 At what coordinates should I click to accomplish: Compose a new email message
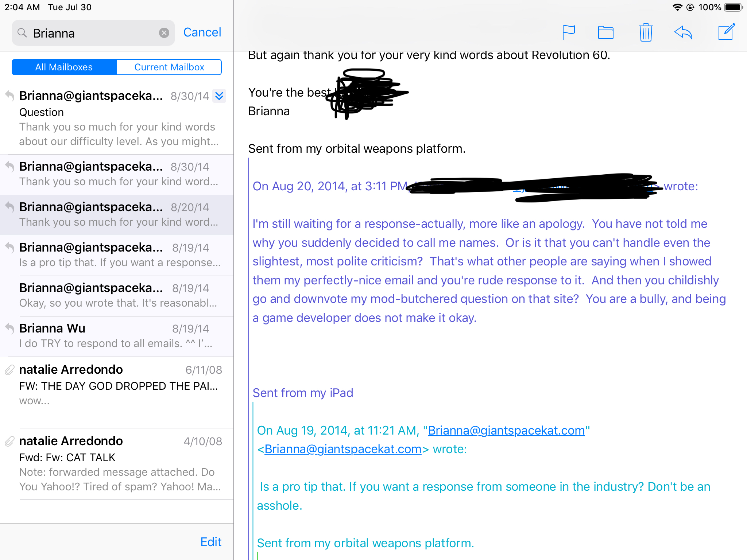[726, 32]
